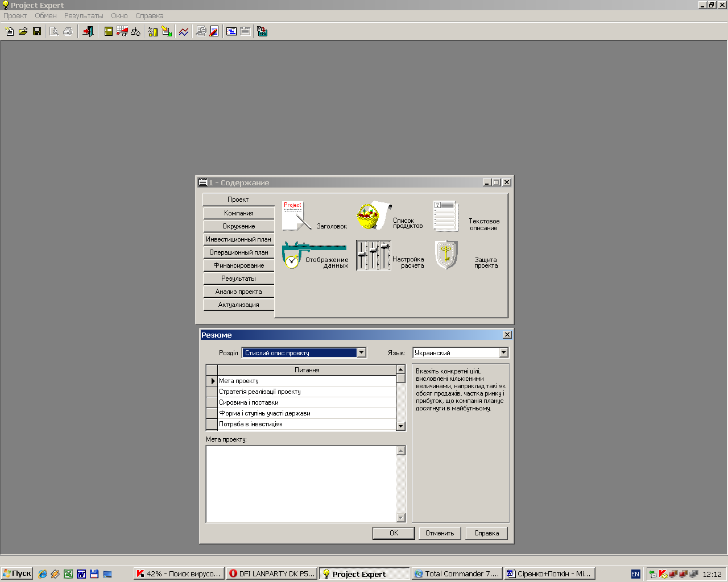Switch to the Компания tab
The width and height of the screenshot is (728, 582).
point(239,213)
